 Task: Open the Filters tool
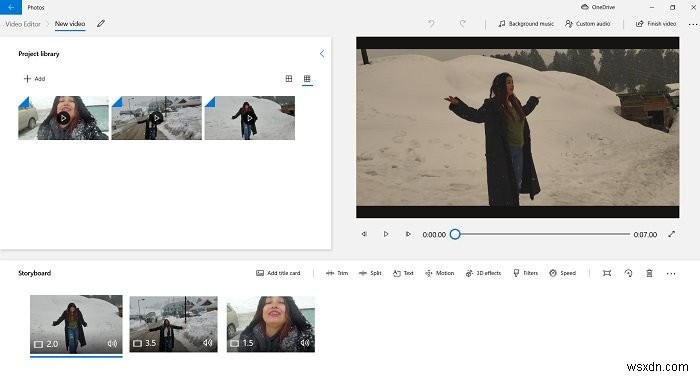(525, 273)
